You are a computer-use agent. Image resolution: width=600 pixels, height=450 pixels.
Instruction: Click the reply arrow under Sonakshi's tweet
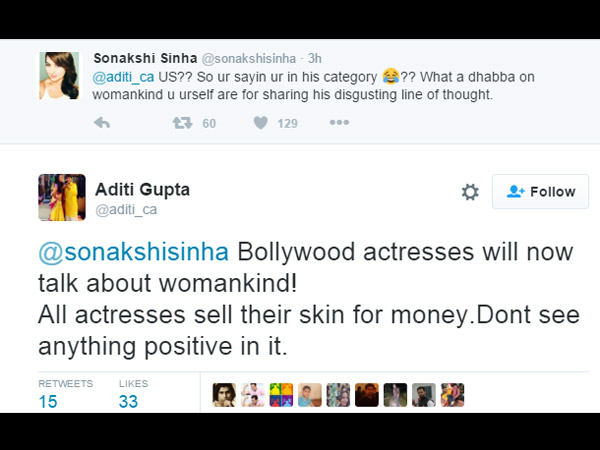point(101,123)
